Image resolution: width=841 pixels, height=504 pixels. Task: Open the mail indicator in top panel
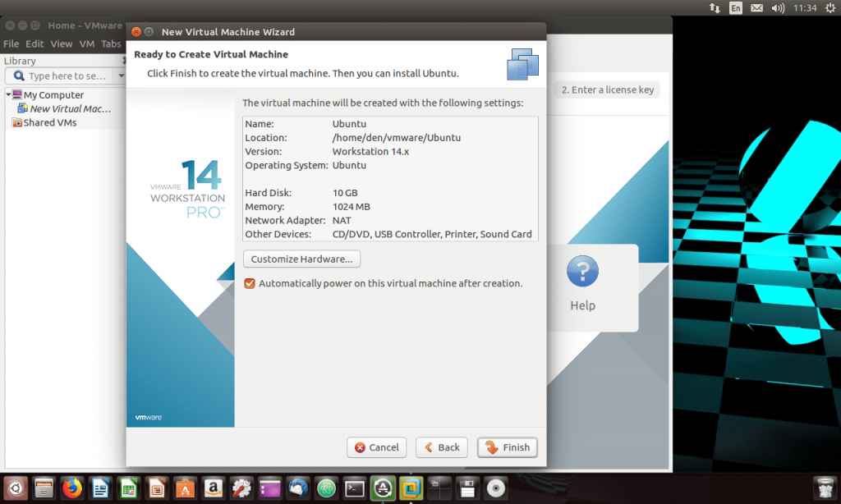[x=756, y=8]
